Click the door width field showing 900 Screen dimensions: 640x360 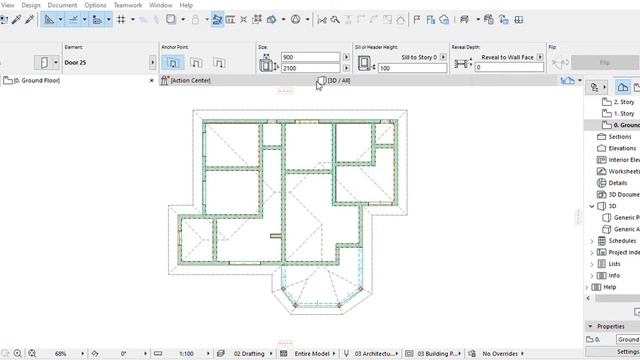(x=310, y=57)
